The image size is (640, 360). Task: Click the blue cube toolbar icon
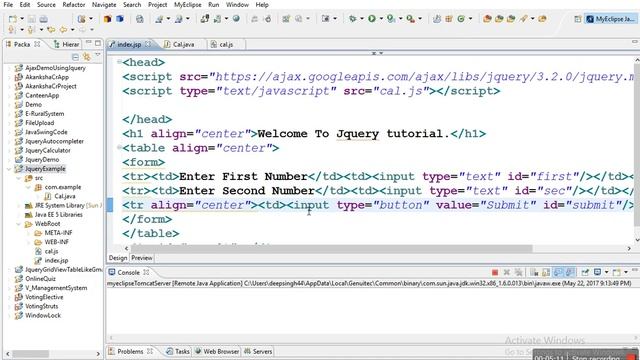point(120,19)
